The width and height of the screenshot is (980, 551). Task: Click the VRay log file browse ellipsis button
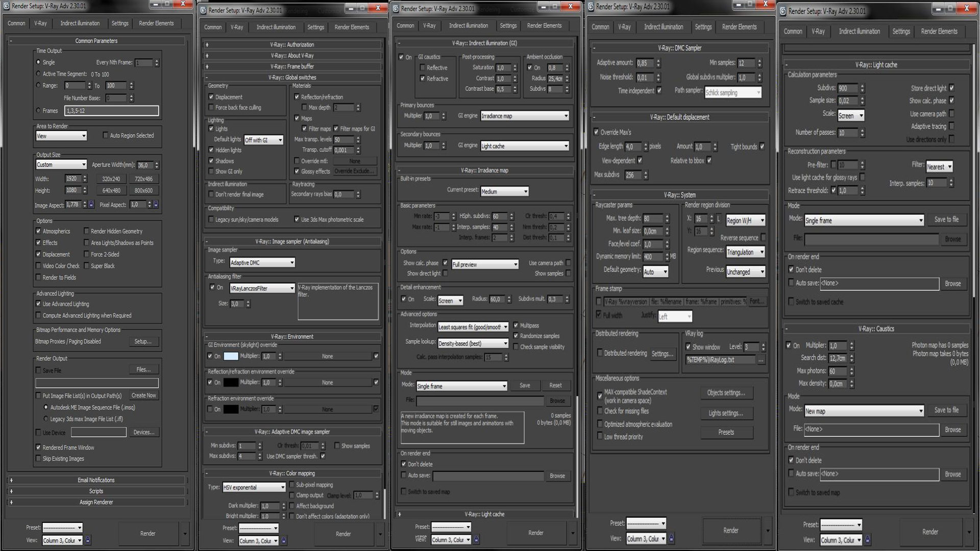point(761,360)
